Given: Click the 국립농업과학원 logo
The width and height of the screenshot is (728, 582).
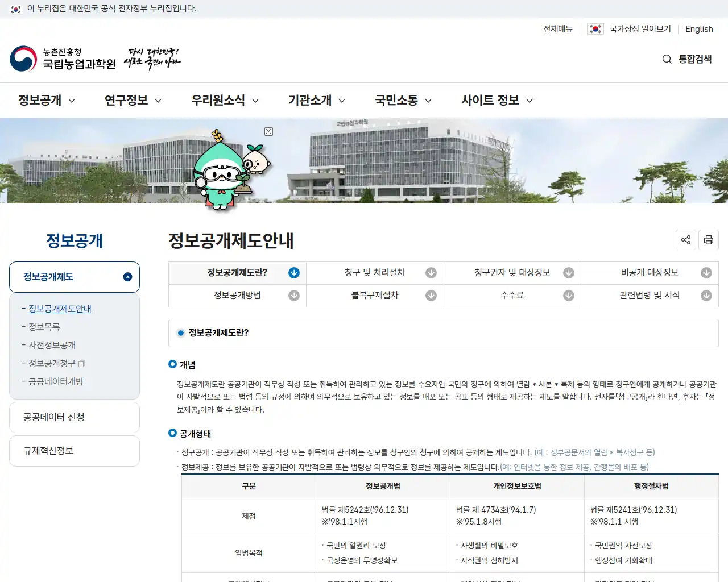Looking at the screenshot, I should 63,59.
